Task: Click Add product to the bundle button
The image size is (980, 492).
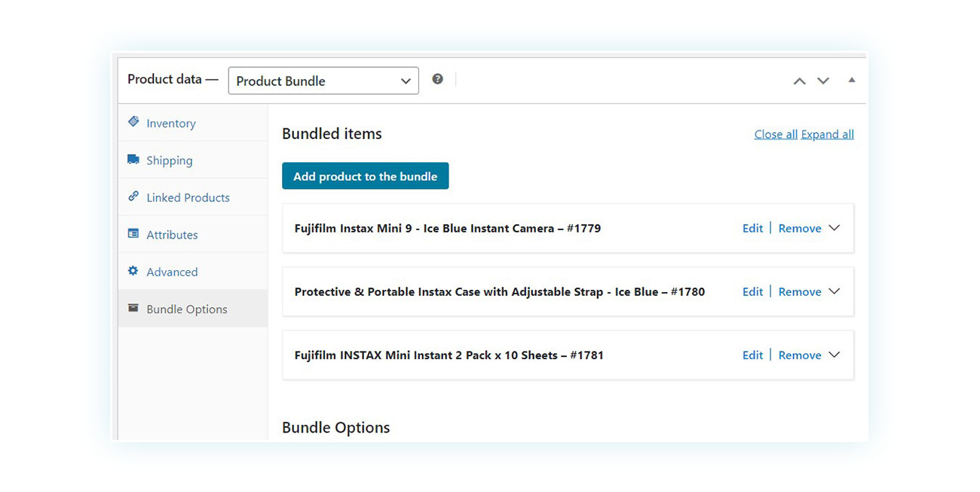Action: point(366,176)
